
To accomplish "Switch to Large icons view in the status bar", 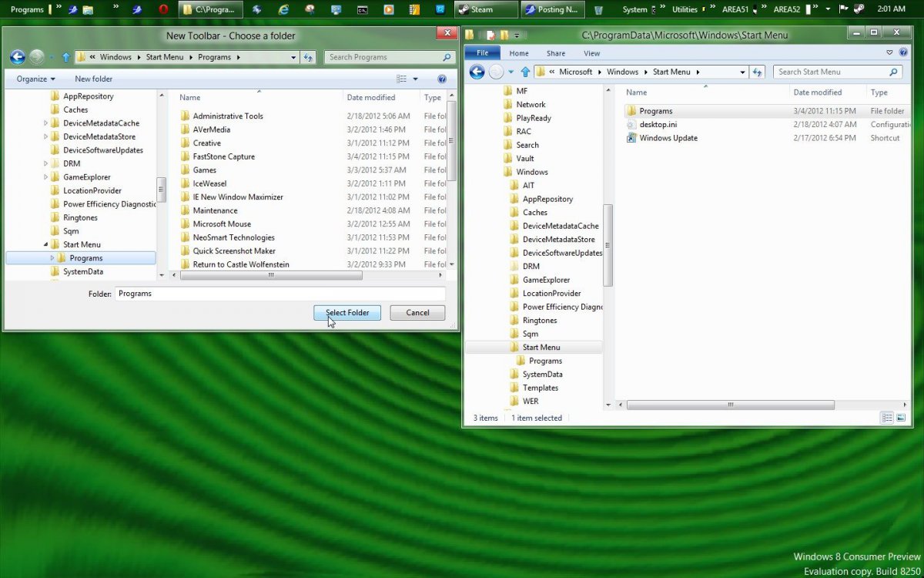I will click(x=901, y=418).
